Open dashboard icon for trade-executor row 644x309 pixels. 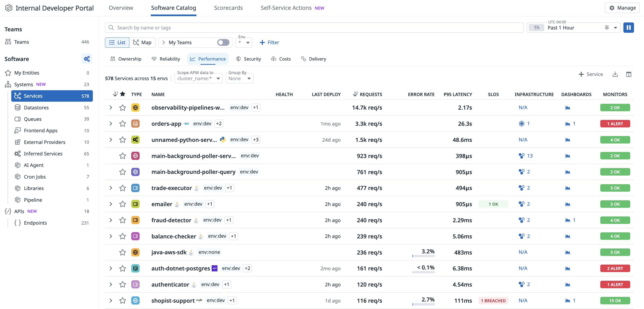568,188
